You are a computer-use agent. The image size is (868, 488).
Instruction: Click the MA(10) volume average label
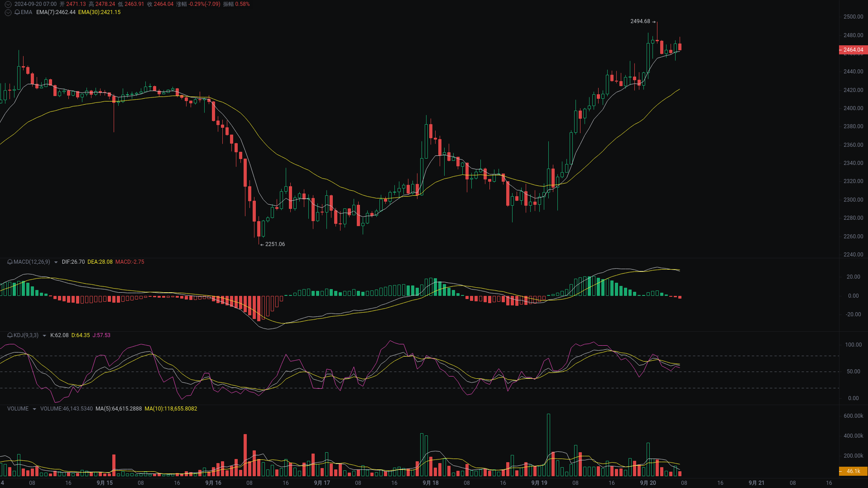[171, 409]
